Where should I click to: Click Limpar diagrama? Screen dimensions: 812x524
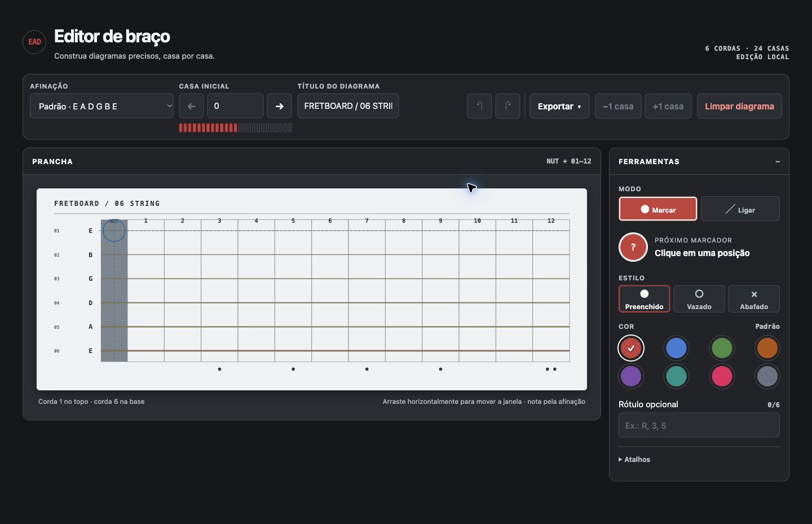(x=739, y=106)
